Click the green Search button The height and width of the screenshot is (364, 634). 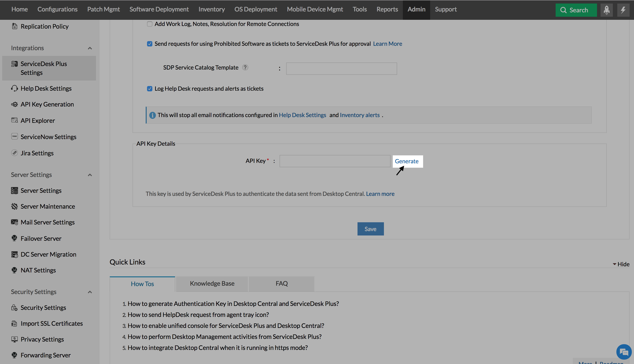576,10
